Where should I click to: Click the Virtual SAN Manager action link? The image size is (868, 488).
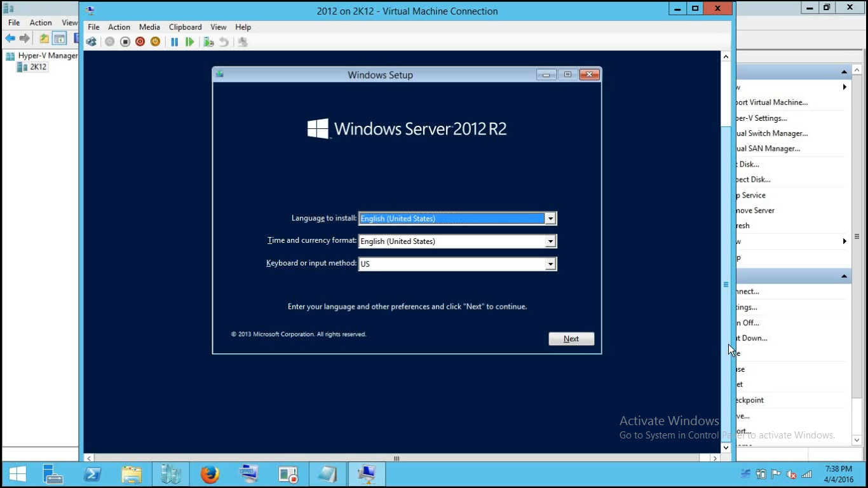point(768,149)
